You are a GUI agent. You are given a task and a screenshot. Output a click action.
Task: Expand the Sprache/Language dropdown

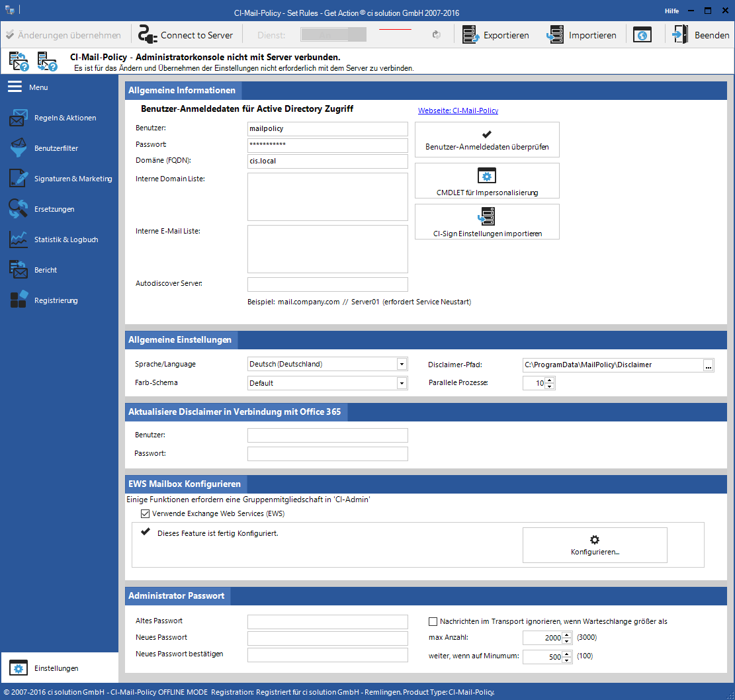click(x=401, y=364)
